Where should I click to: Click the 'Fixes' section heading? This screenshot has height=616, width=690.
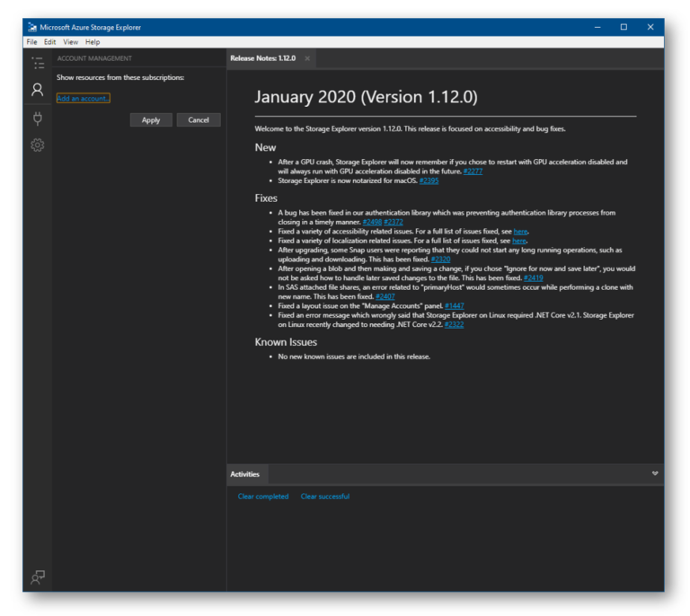266,198
